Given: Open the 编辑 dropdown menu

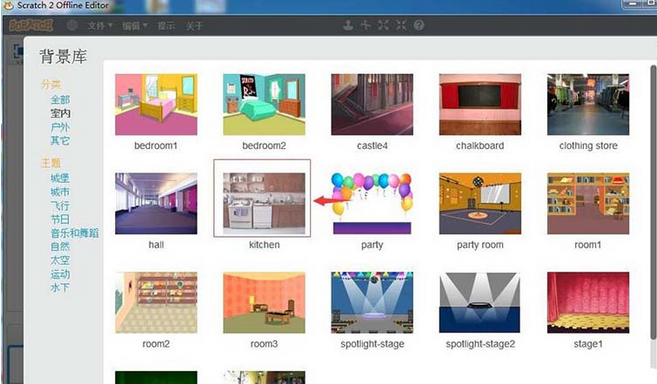Looking at the screenshot, I should pos(135,26).
